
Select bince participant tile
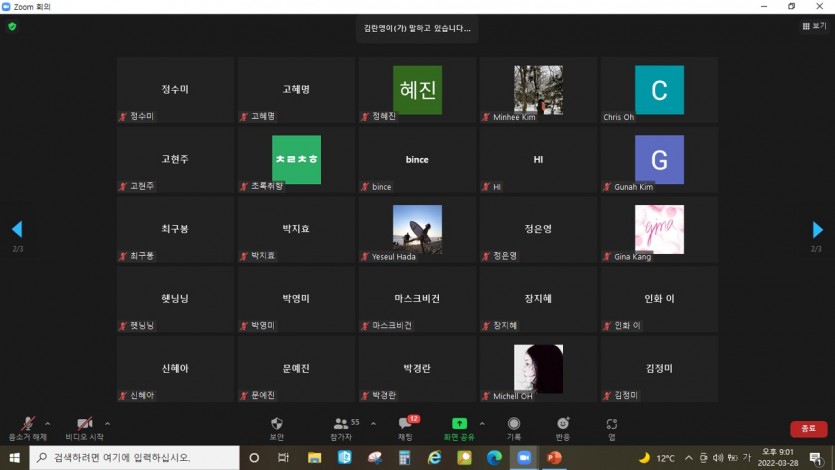[417, 160]
